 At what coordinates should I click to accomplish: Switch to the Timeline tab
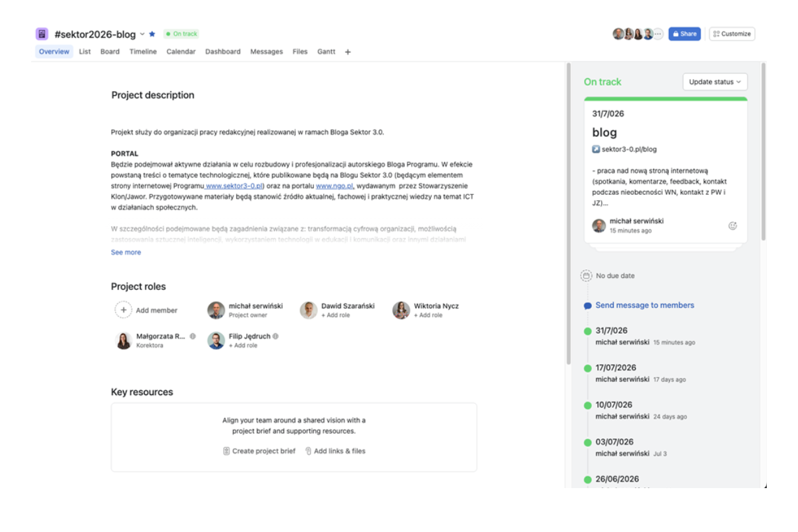point(143,52)
